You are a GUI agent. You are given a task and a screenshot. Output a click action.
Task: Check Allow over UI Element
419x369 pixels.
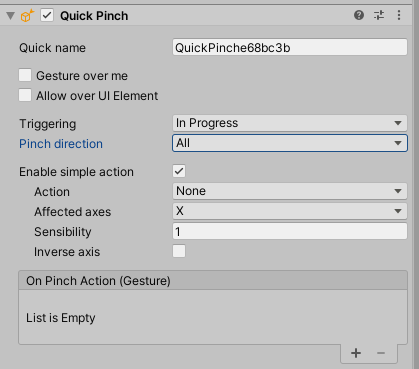[x=25, y=95]
